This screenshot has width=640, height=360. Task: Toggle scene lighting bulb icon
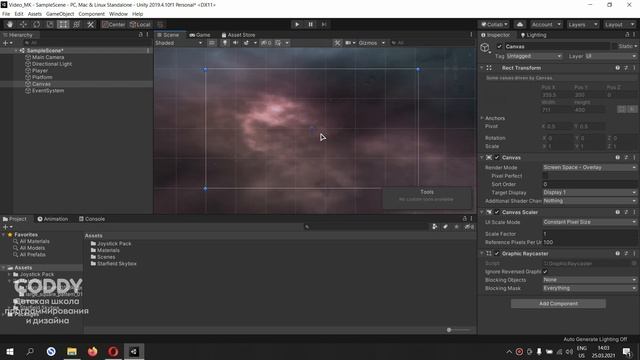[225, 43]
